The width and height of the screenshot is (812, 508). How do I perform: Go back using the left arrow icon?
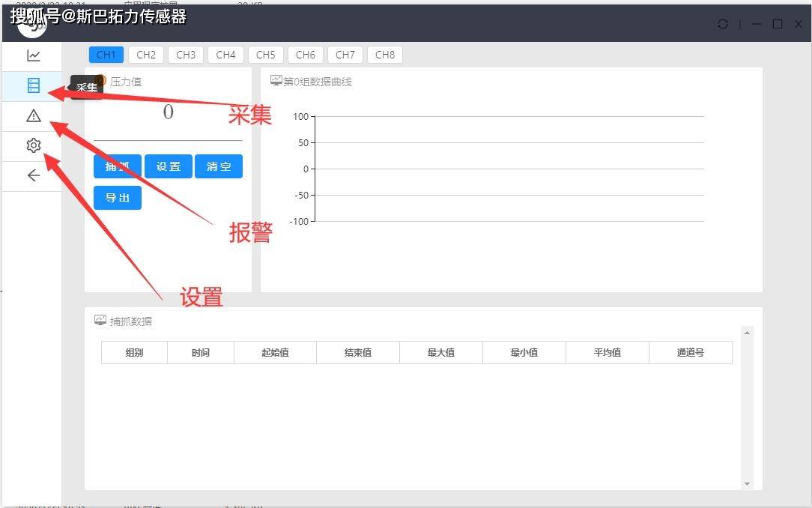(34, 175)
